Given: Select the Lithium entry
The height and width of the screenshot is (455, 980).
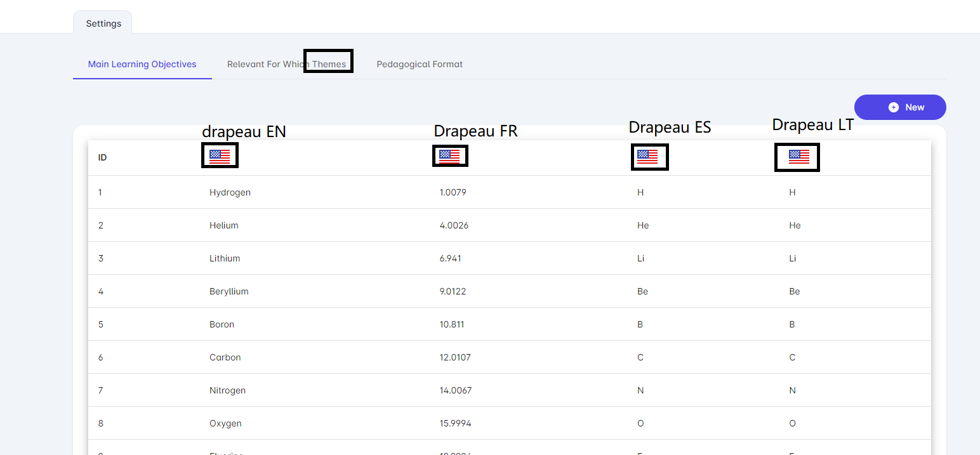Looking at the screenshot, I should (x=225, y=258).
